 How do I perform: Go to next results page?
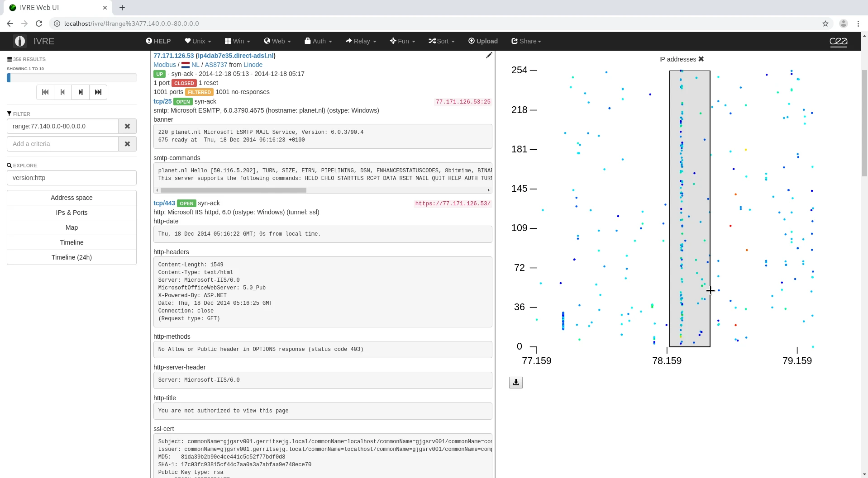pos(81,92)
